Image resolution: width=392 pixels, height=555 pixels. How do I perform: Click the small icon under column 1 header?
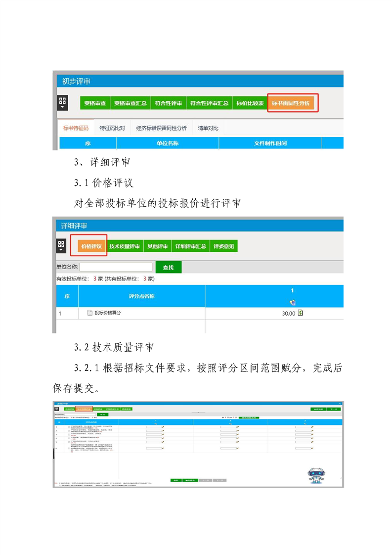pos(293,302)
